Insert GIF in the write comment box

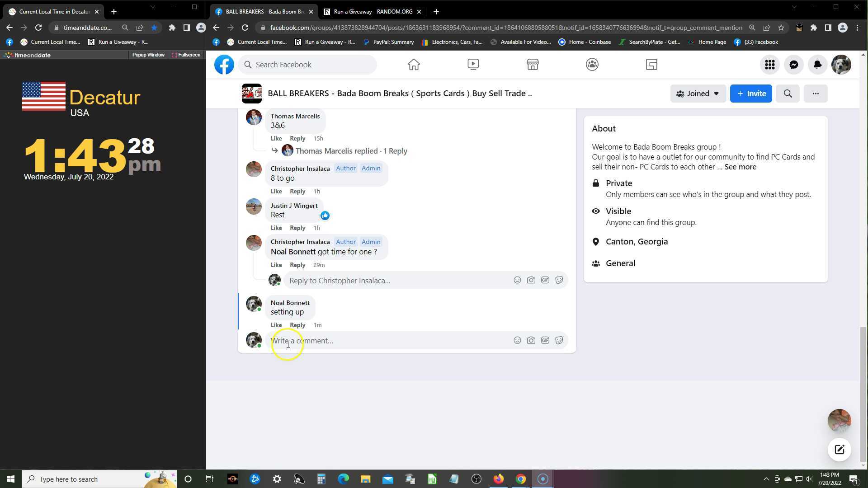point(545,340)
